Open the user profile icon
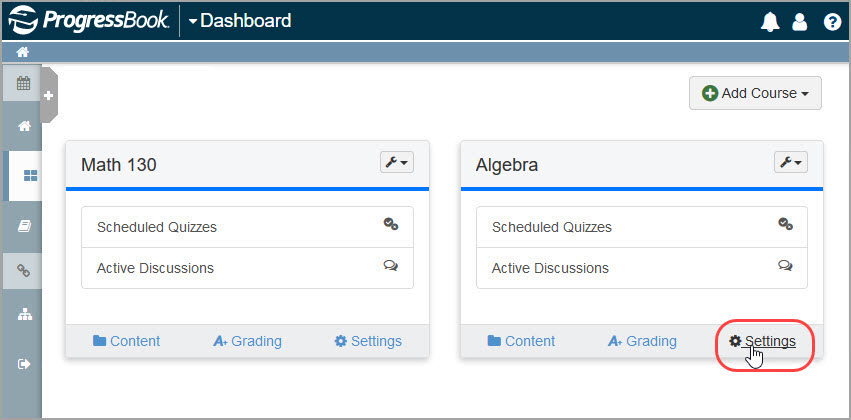The image size is (851, 420). [x=800, y=22]
